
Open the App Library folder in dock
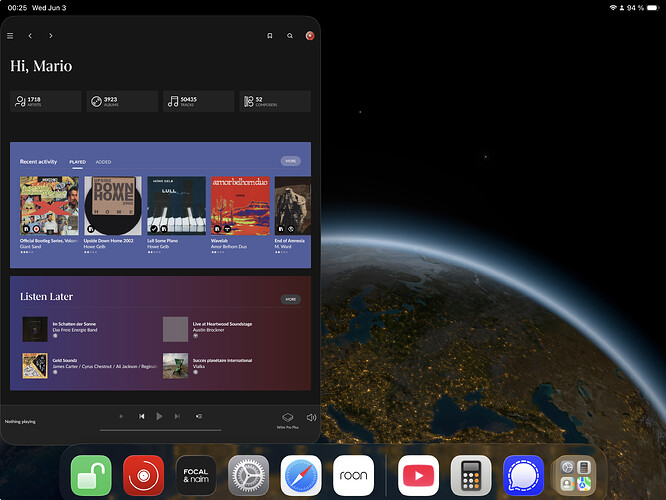tap(576, 475)
